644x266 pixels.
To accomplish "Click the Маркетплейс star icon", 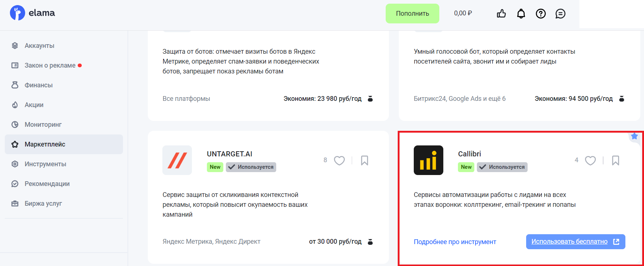I will [x=15, y=144].
